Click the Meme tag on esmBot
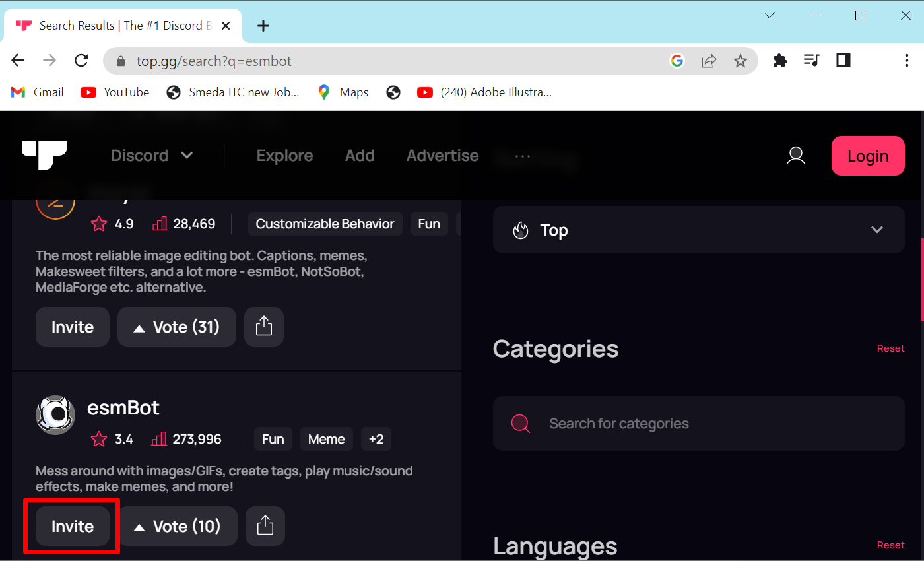Viewport: 924px width, 561px height. click(x=327, y=439)
